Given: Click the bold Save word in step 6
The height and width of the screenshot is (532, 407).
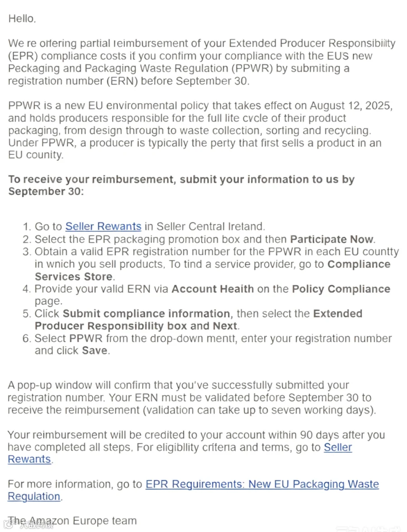Looking at the screenshot, I should (94, 350).
